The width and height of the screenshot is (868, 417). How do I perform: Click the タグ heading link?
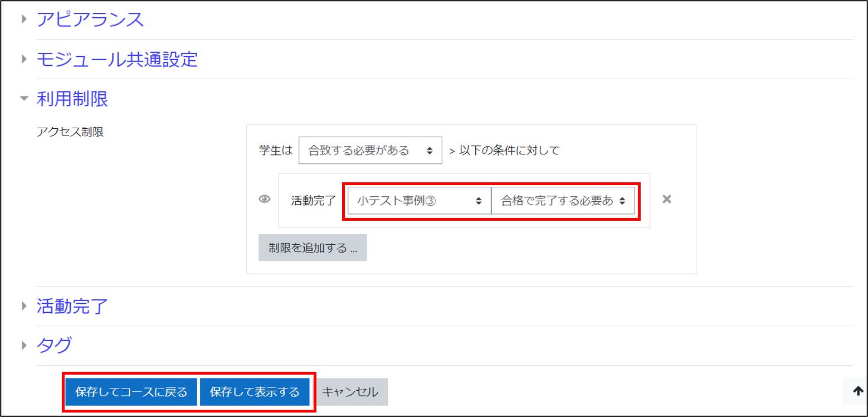pos(54,346)
